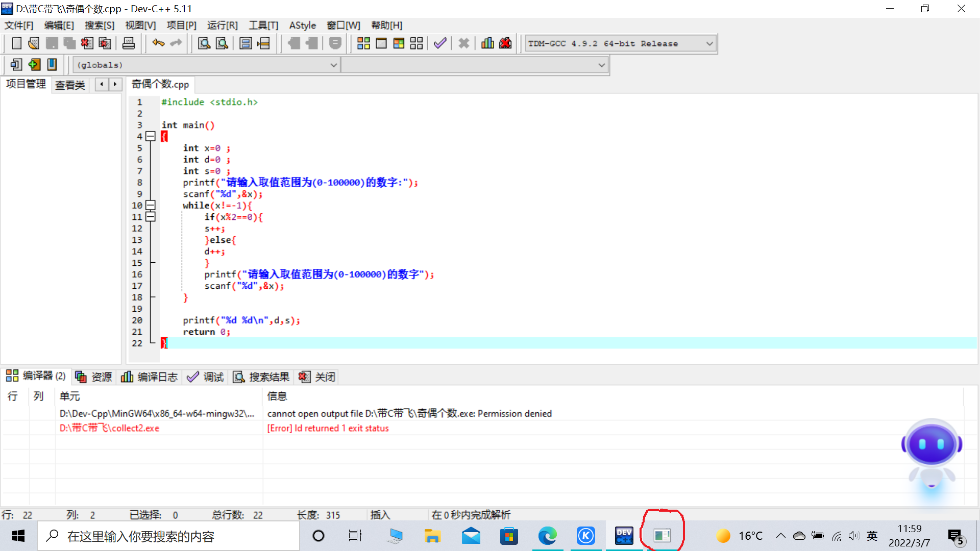
Task: Click the Open file toolbar icon
Action: click(x=34, y=43)
